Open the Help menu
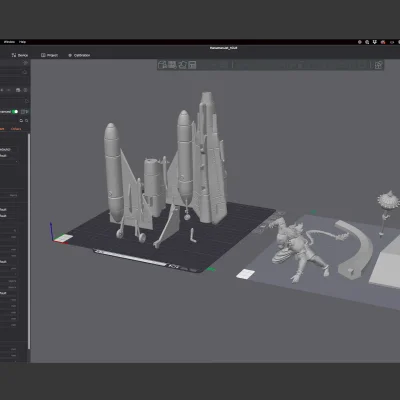Screen dimensions: 400x400 click(x=22, y=42)
